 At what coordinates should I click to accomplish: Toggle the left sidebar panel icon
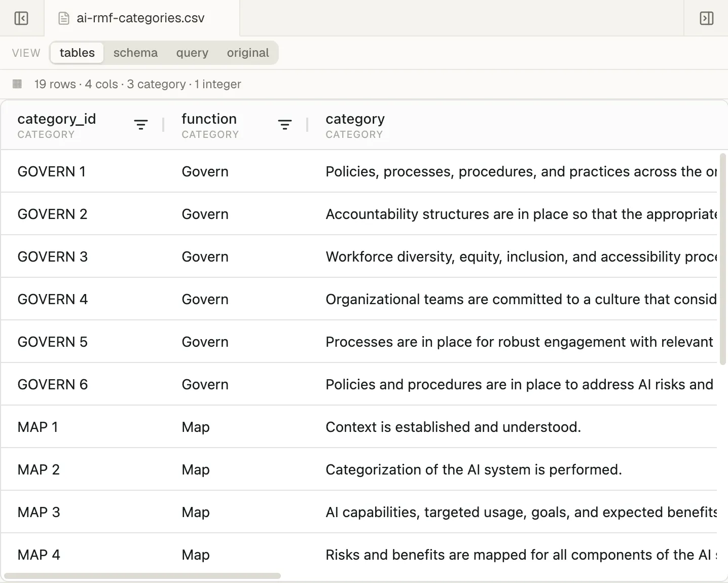[21, 18]
